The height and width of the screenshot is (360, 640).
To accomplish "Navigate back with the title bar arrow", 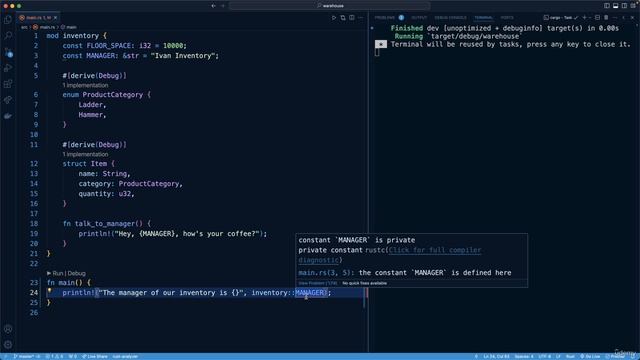I will [x=213, y=6].
